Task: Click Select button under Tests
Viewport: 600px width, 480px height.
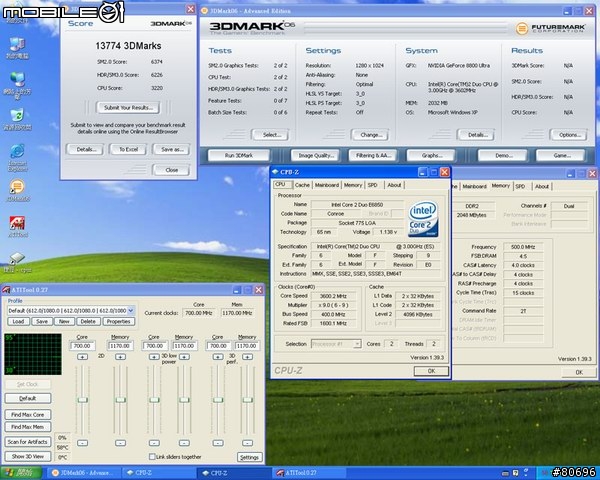Action: 271,135
